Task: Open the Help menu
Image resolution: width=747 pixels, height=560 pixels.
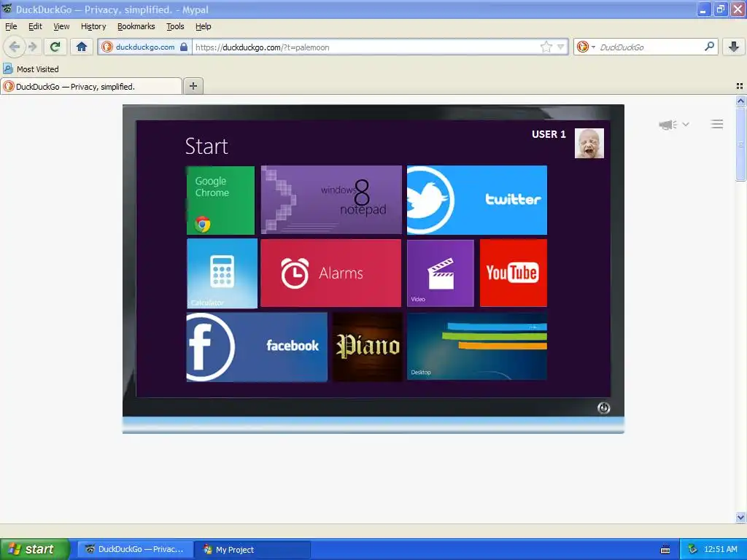Action: tap(203, 26)
